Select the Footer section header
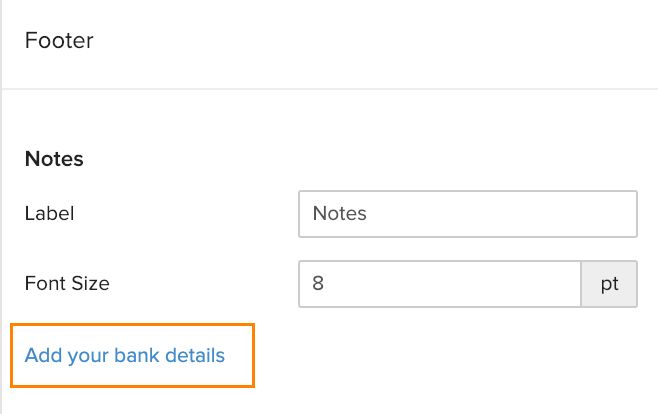The width and height of the screenshot is (658, 414). pos(59,41)
